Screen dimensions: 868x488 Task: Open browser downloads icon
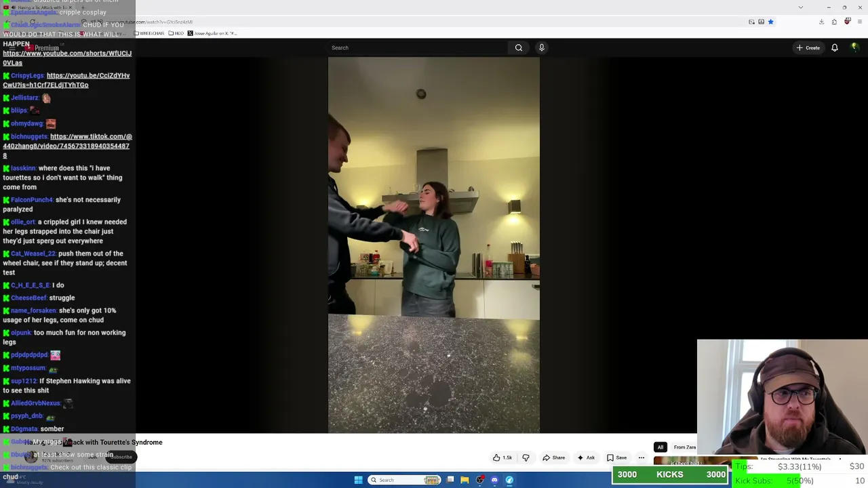tap(821, 22)
